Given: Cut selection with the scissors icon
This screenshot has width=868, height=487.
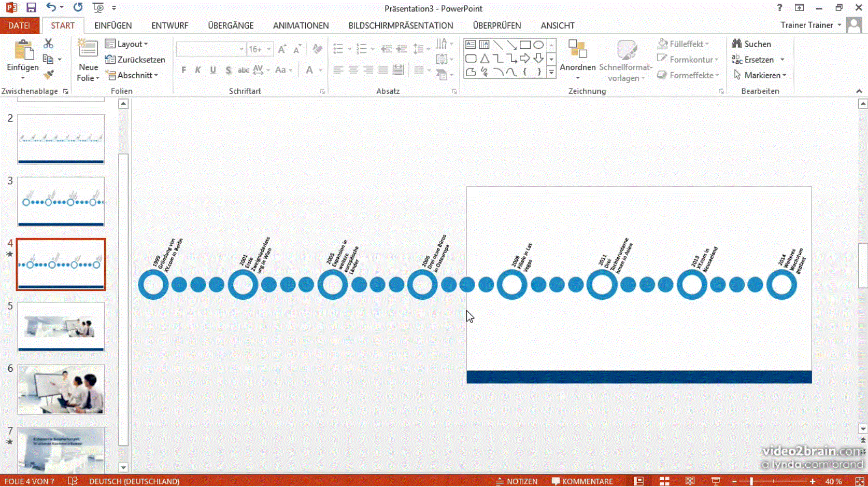Looking at the screenshot, I should (48, 44).
